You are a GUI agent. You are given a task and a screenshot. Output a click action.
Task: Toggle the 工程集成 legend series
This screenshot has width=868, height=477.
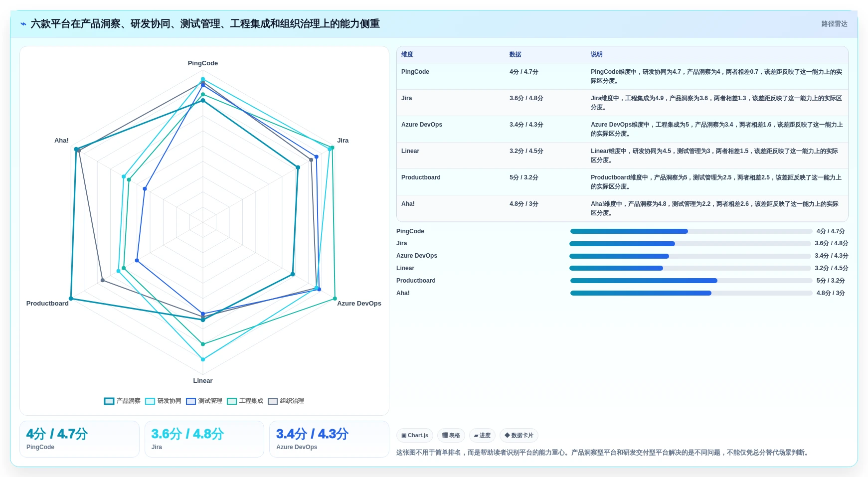pyautogui.click(x=245, y=401)
